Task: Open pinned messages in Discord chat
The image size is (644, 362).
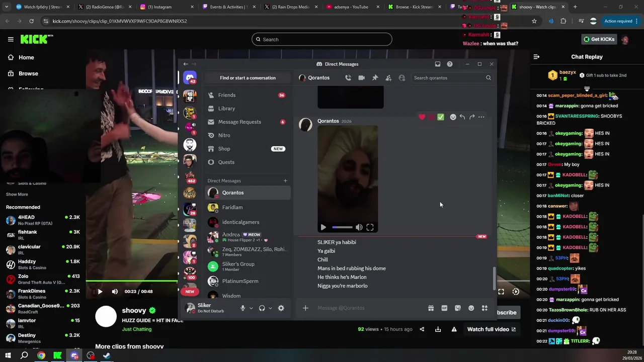Action: 375,78
